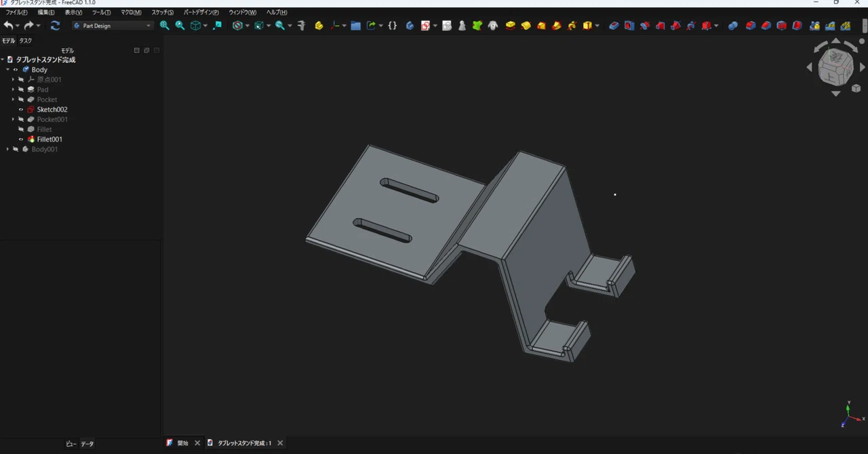The width and height of the screenshot is (868, 454).
Task: Click the Hole feature icon
Action: pyautogui.click(x=629, y=26)
